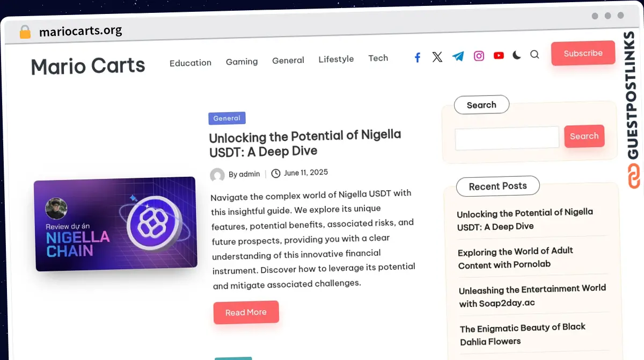
Task: Open the Facebook social icon
Action: 418,57
